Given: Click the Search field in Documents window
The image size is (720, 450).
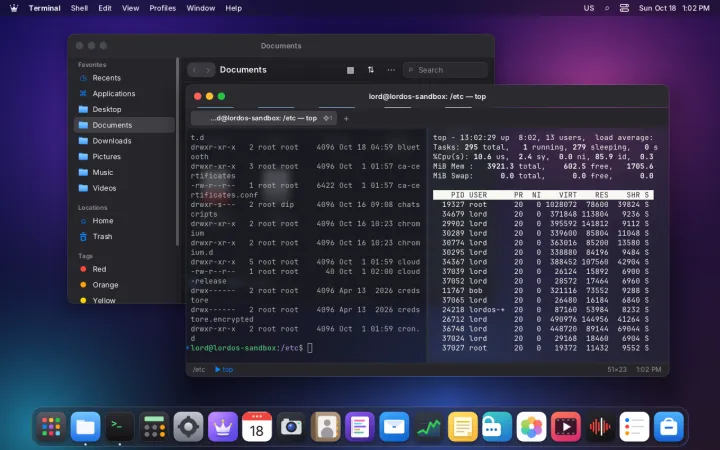Looking at the screenshot, I should (445, 70).
